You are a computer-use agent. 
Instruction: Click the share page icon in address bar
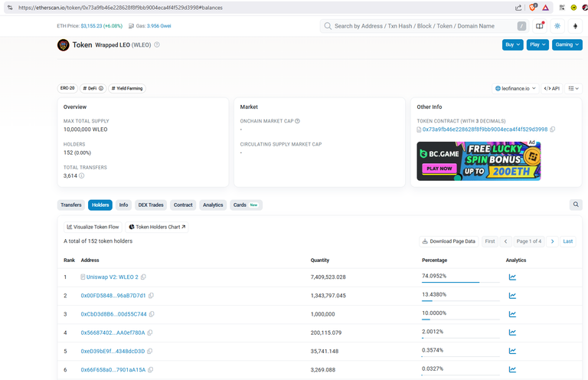pos(518,8)
